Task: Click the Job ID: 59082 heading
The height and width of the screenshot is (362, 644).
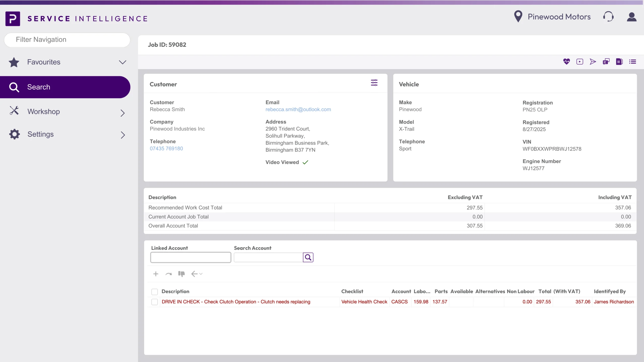Action: (167, 45)
